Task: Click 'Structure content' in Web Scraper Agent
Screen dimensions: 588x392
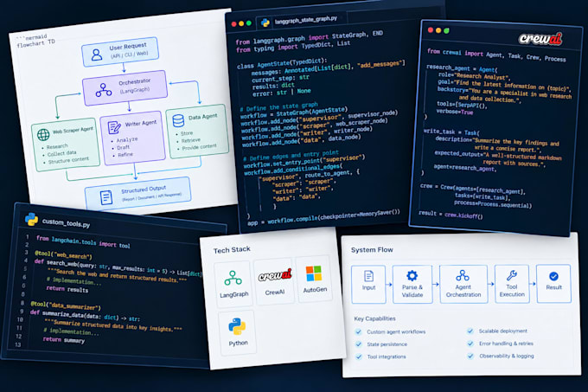Action: [68, 160]
